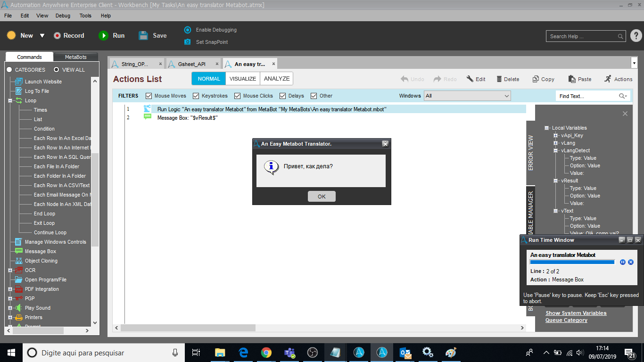Click the Play Sound speaker icon

pos(19,308)
